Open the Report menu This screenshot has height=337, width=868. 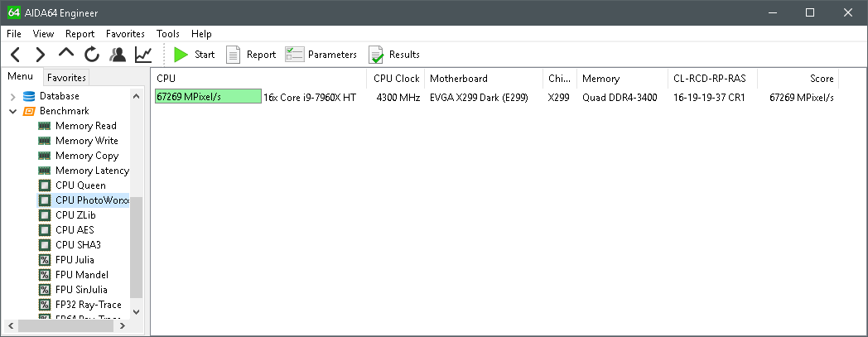click(x=80, y=34)
